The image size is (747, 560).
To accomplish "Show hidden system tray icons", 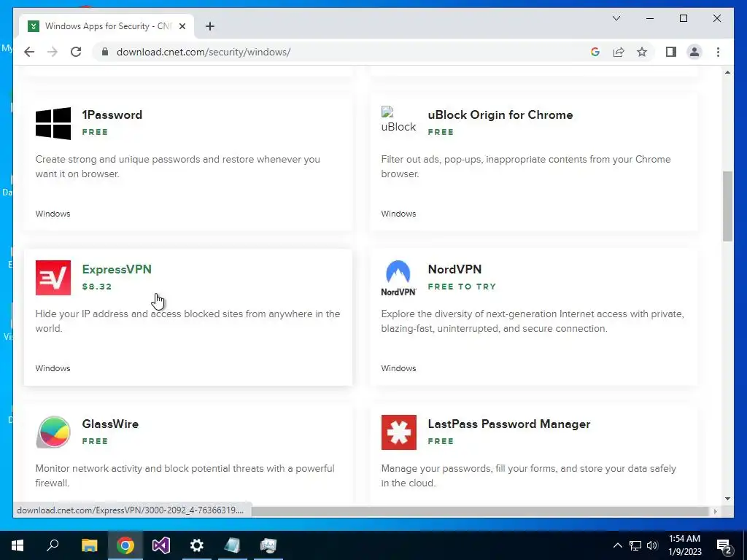I will click(x=617, y=545).
